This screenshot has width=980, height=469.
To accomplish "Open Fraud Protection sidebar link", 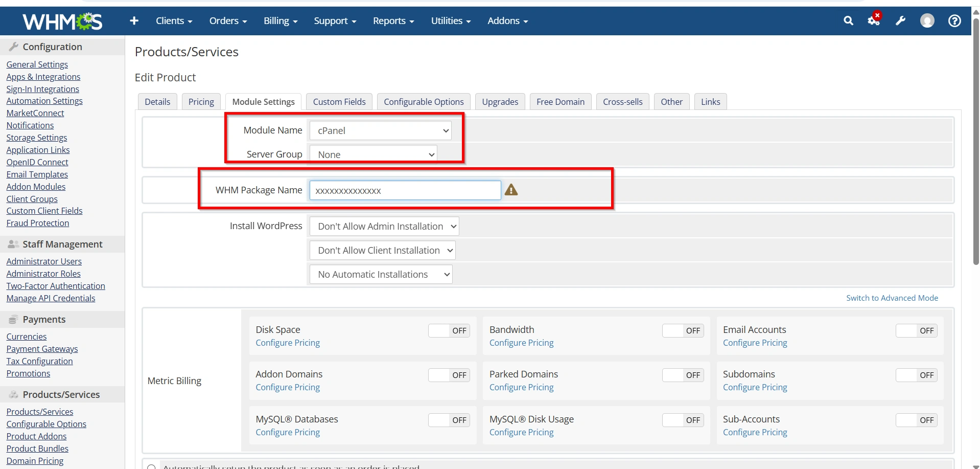I will [x=37, y=223].
